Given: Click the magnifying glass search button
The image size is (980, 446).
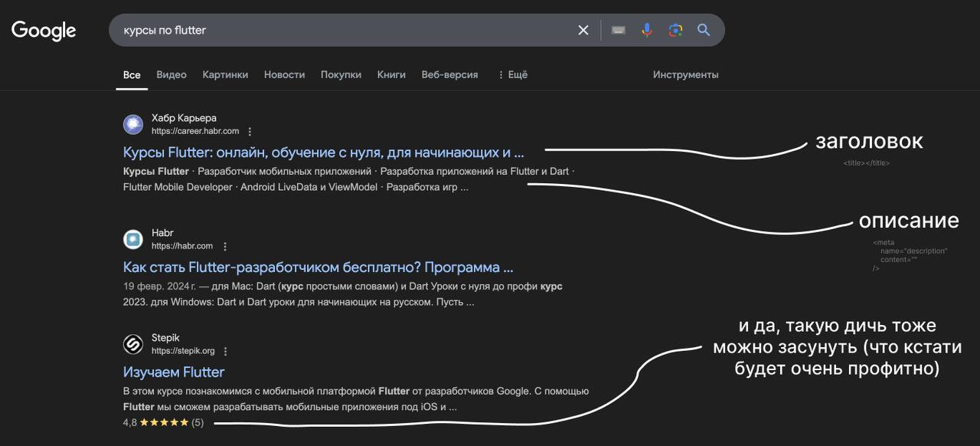Looking at the screenshot, I should coord(704,30).
